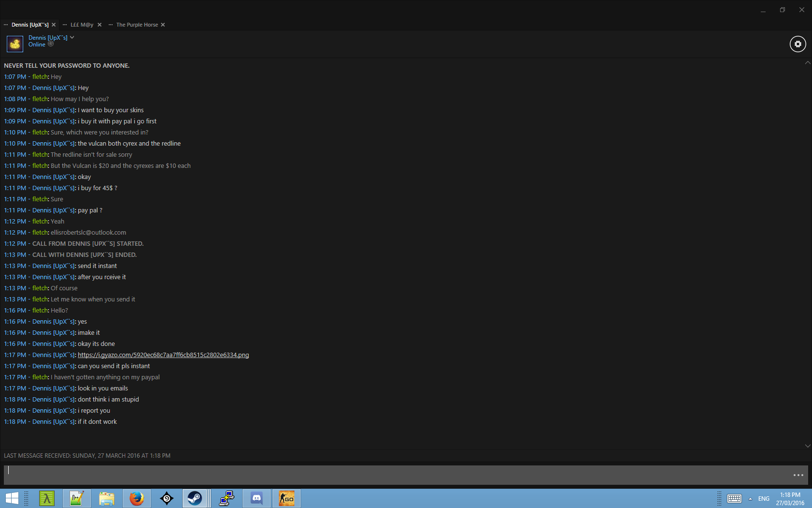812x508 pixels.
Task: Close The Purple Horse chat tab
Action: pos(163,25)
